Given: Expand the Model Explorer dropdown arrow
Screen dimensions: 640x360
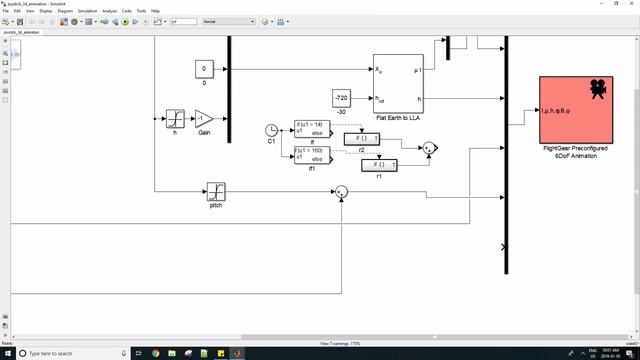Looking at the screenshot, I should pyautogui.click(x=96, y=22).
